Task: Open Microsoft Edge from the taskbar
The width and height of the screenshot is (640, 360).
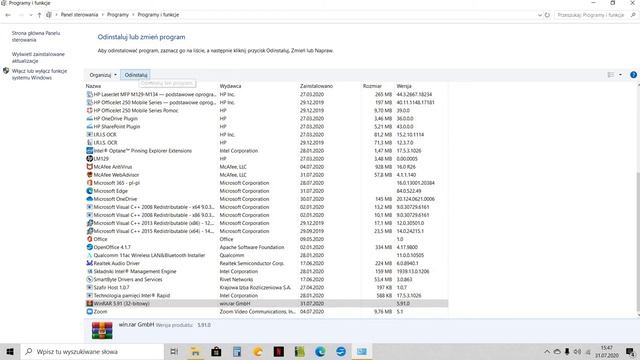Action: coord(320,351)
